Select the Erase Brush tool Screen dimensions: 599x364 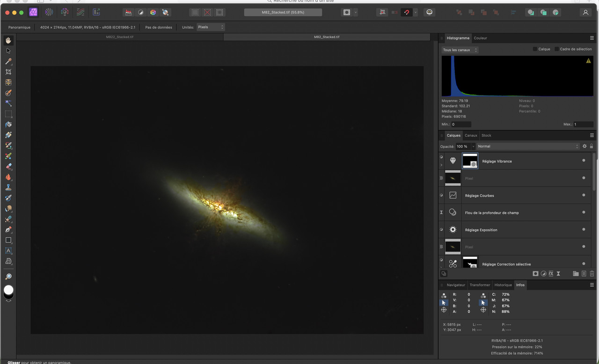pyautogui.click(x=8, y=167)
